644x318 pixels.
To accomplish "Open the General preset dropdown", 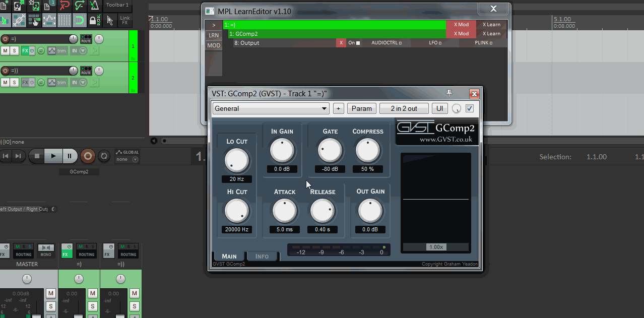I will click(271, 108).
